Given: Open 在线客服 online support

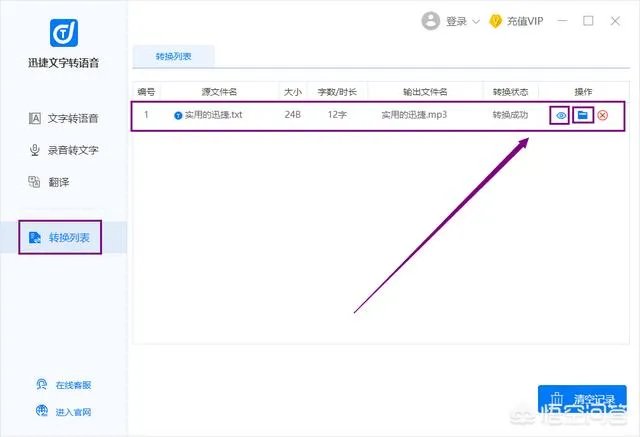Looking at the screenshot, I should point(64,384).
